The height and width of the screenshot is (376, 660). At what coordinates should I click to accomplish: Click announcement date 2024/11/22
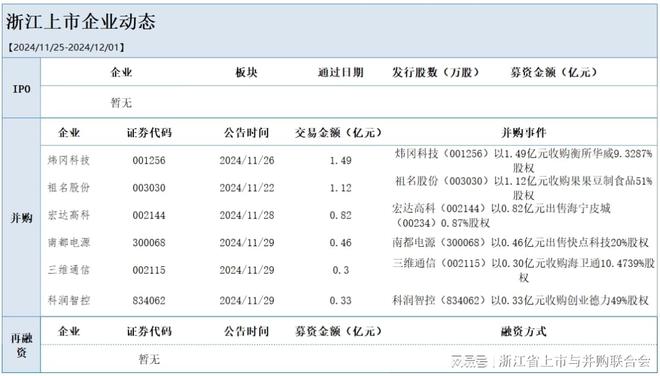pyautogui.click(x=247, y=188)
